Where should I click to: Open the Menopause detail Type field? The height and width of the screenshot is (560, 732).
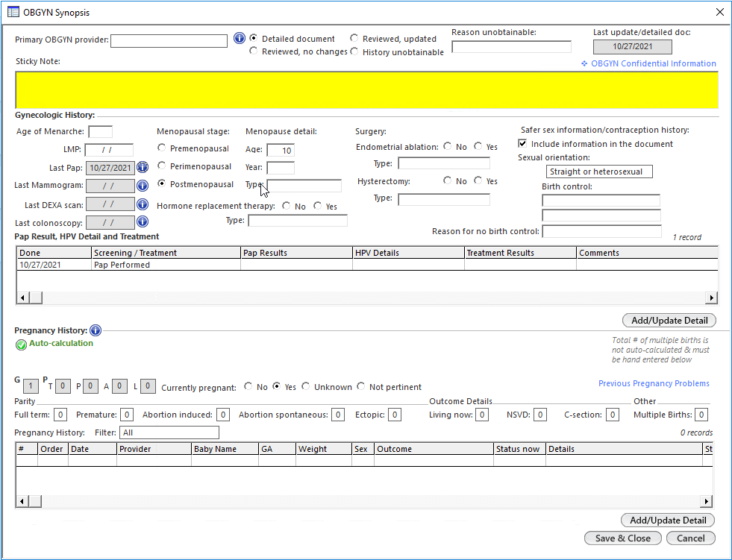tap(304, 186)
